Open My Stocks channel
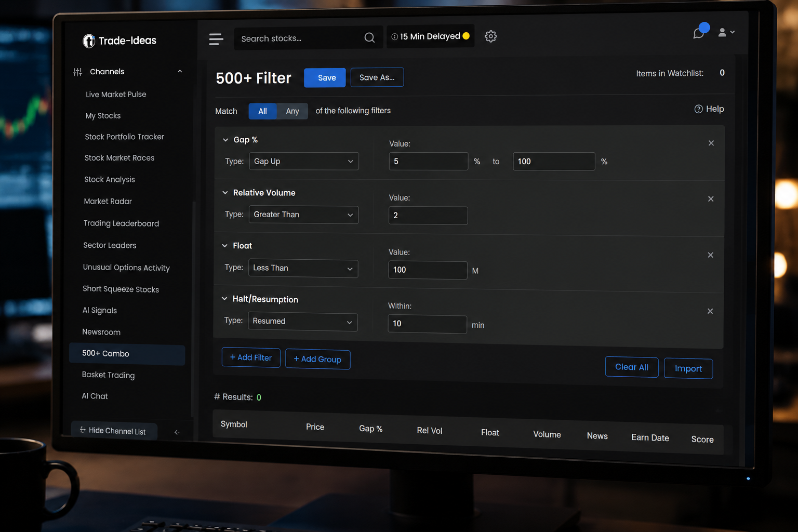The image size is (798, 532). [x=103, y=116]
